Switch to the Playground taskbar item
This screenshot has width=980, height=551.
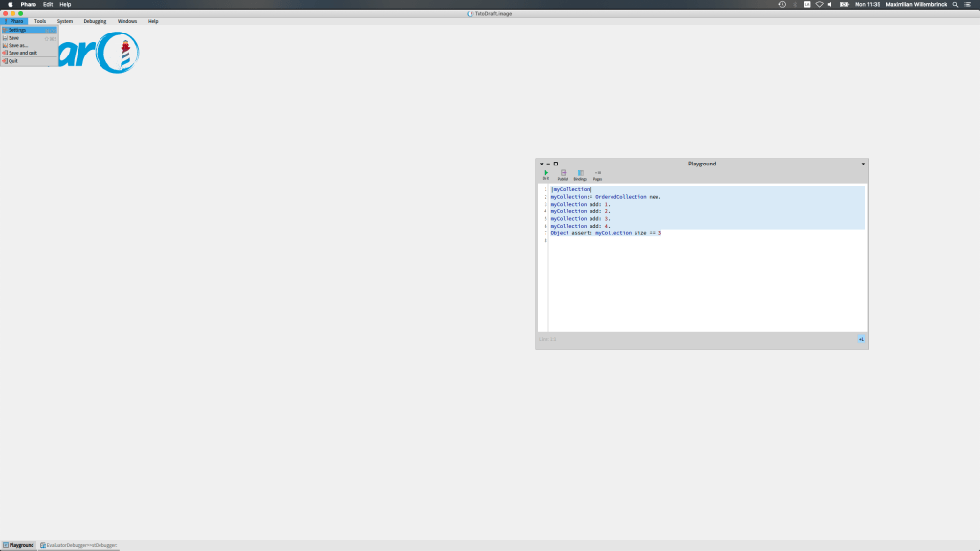pyautogui.click(x=18, y=545)
